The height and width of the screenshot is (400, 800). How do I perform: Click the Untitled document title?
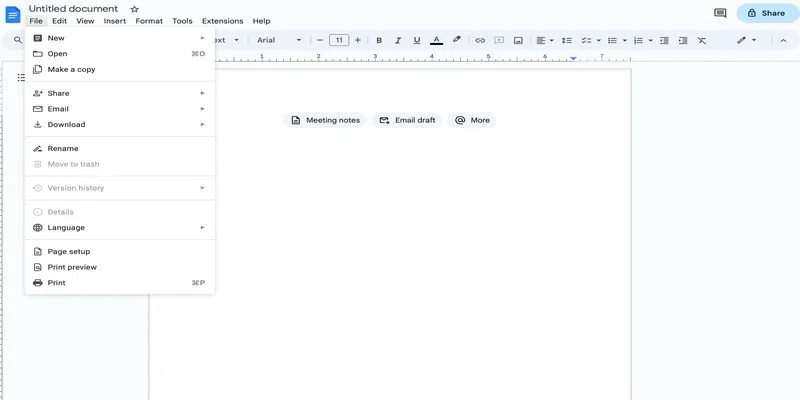point(73,9)
